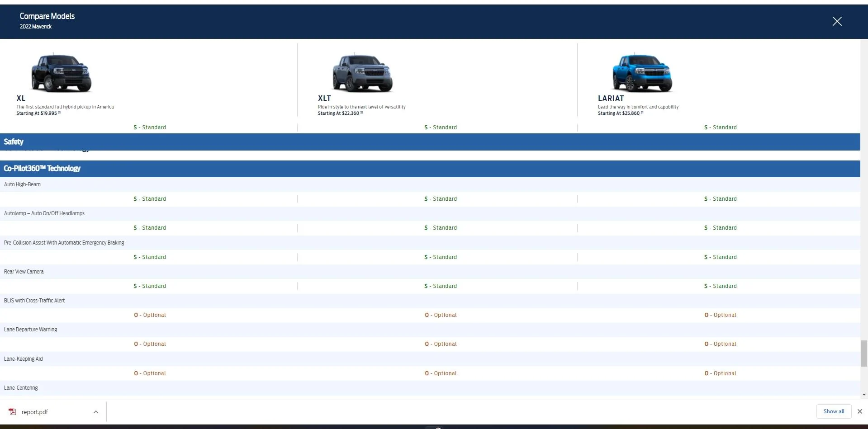Click the XL model name heading
Image resolution: width=868 pixels, height=429 pixels.
click(21, 98)
